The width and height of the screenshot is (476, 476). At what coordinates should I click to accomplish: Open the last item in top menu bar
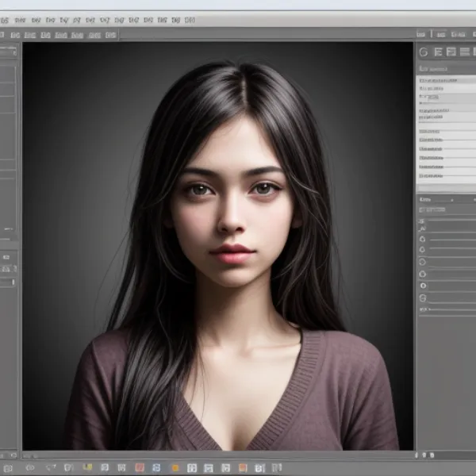pos(190,20)
